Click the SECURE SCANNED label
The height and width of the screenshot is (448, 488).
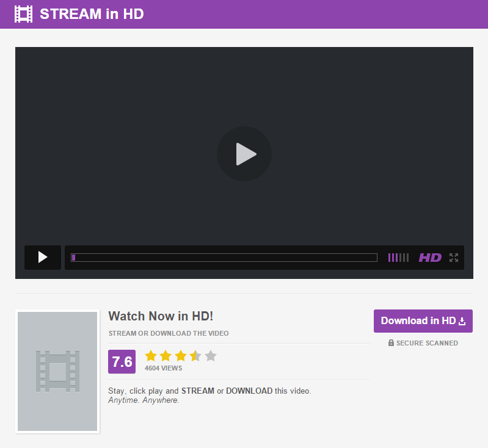427,343
